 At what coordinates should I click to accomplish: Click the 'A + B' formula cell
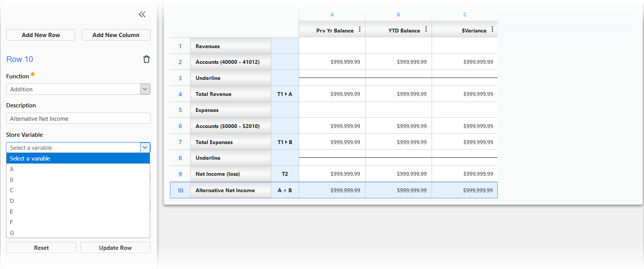point(285,190)
